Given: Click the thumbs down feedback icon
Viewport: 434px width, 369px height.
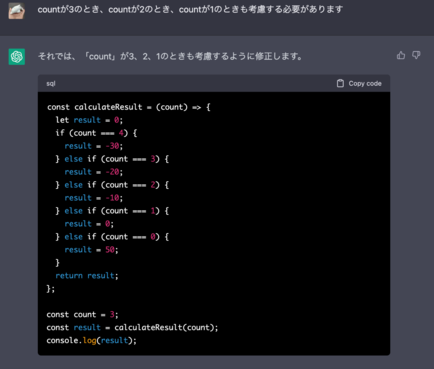Looking at the screenshot, I should click(416, 55).
